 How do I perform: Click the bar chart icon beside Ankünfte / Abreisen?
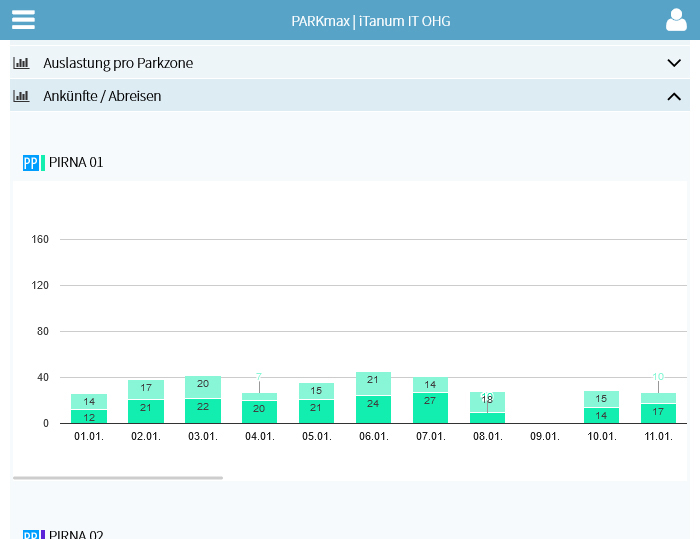tap(21, 96)
